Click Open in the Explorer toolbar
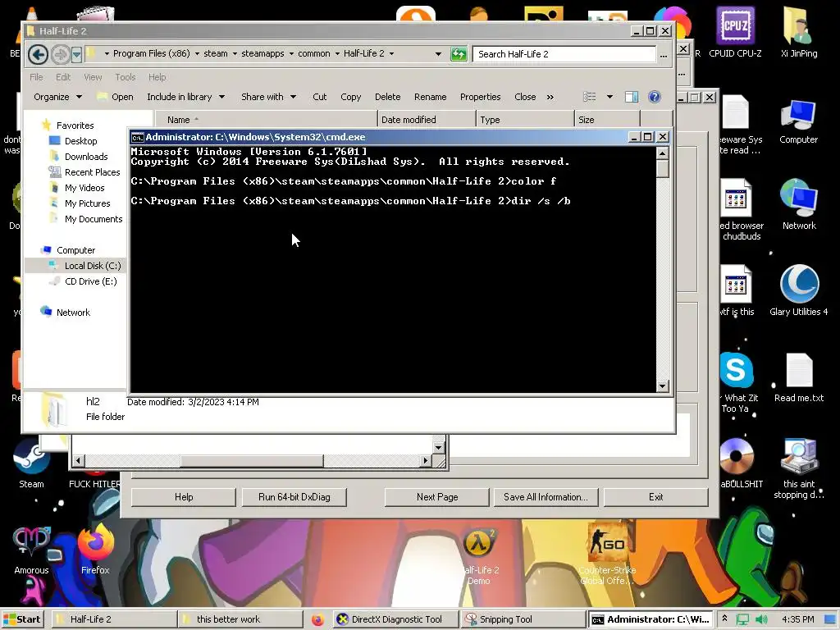Screen dimensions: 840x630 coord(115,97)
